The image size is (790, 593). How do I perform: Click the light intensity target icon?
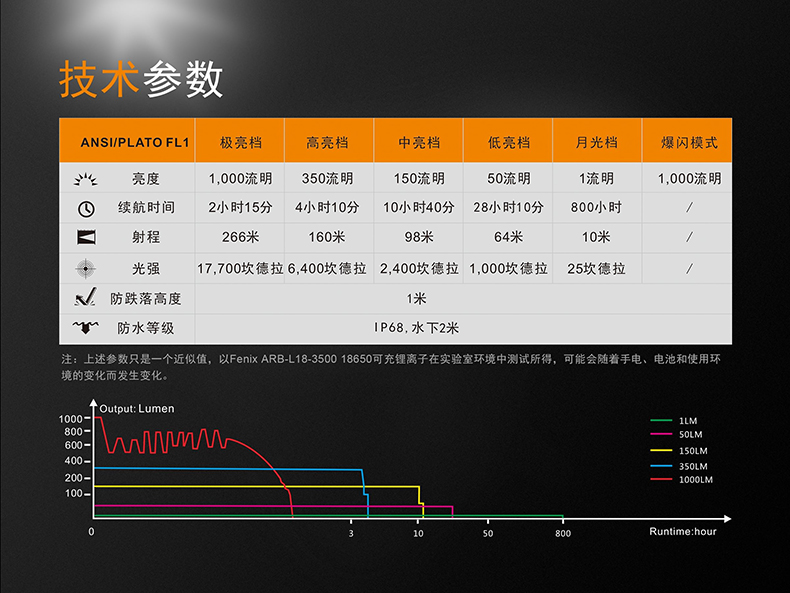click(85, 268)
